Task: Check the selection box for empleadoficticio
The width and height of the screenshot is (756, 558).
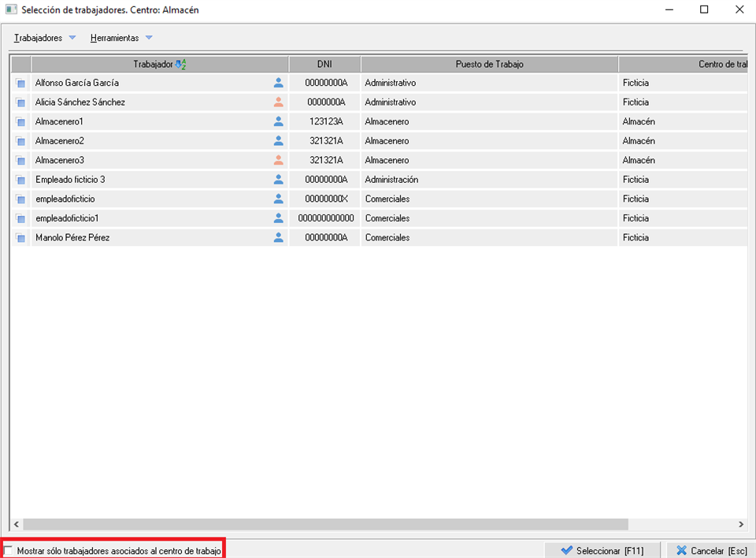Action: coord(20,199)
